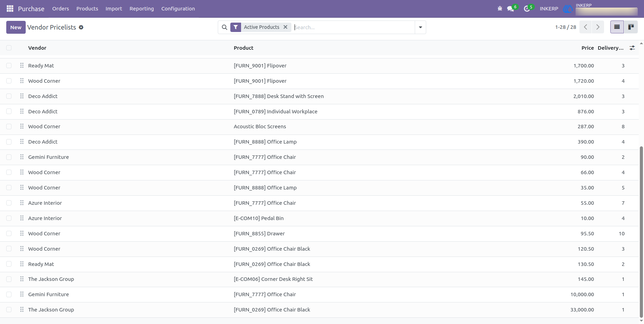Click the INKERP company name
Screen dimensions: 644x324
(x=549, y=9)
